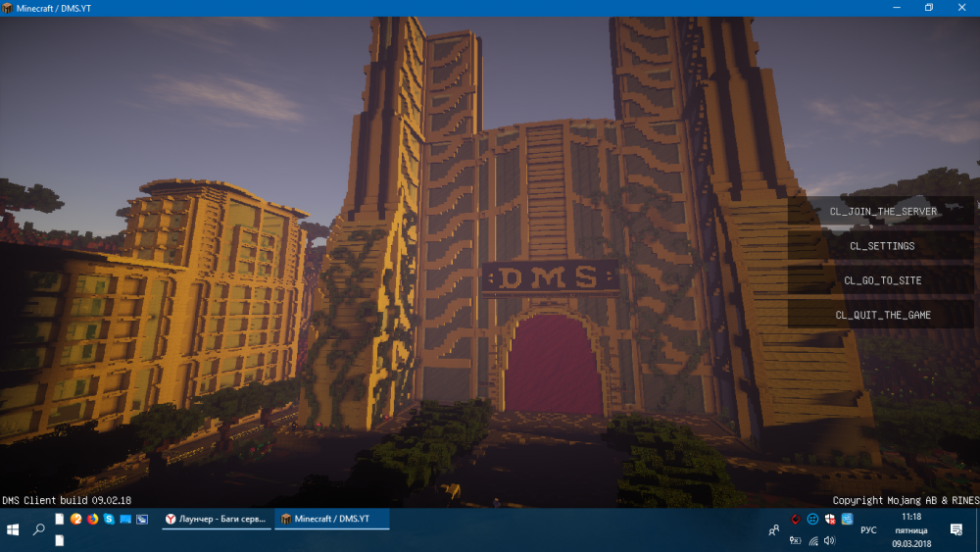Click the CL_GO_TO_SITE button
Screen dimensions: 980x552
pos(881,280)
